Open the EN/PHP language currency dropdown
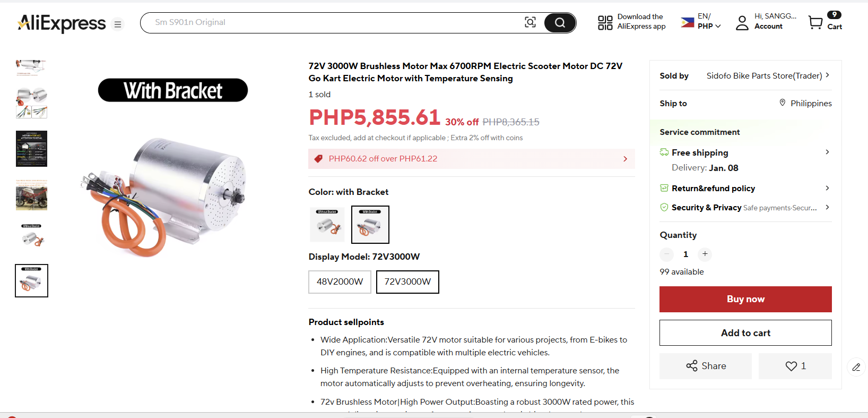This screenshot has width=868, height=418. (701, 22)
